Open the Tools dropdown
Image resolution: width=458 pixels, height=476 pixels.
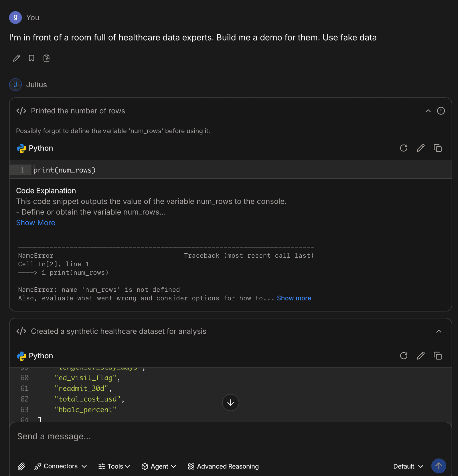114,466
